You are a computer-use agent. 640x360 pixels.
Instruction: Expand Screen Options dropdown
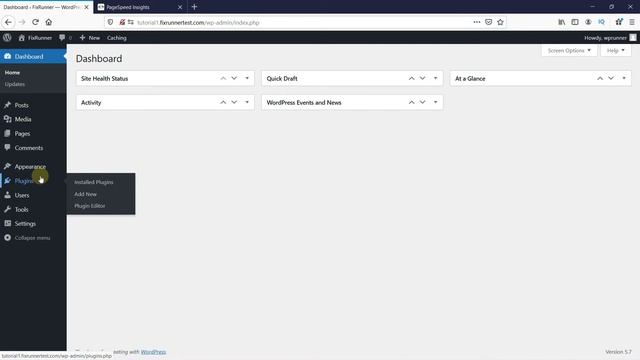point(569,51)
